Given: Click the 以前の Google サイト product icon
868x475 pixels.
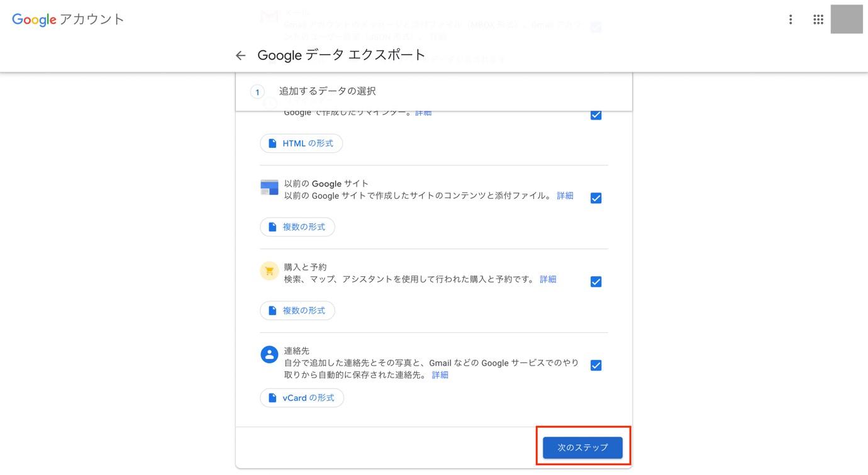Looking at the screenshot, I should [269, 187].
